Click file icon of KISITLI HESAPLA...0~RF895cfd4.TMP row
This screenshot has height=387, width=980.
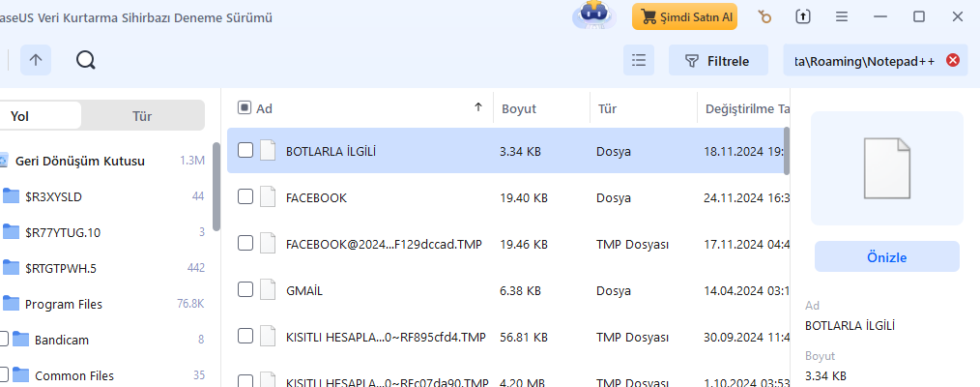pos(268,337)
